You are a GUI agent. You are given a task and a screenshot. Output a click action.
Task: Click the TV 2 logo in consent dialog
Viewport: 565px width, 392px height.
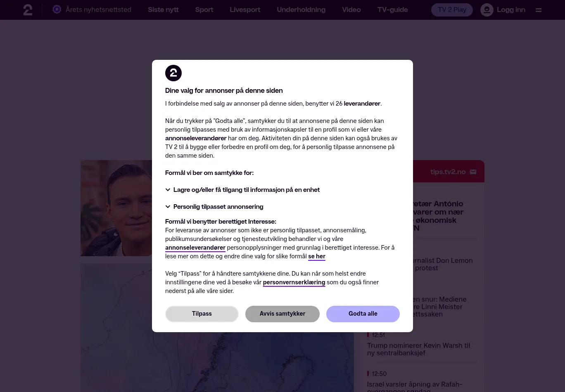click(173, 73)
